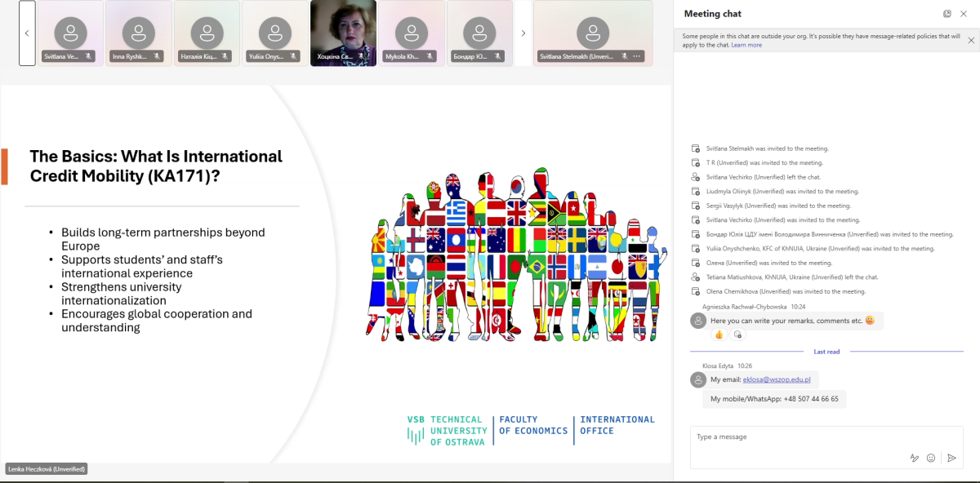Open the emoji picker in message box
The width and height of the screenshot is (980, 483).
coord(931,459)
